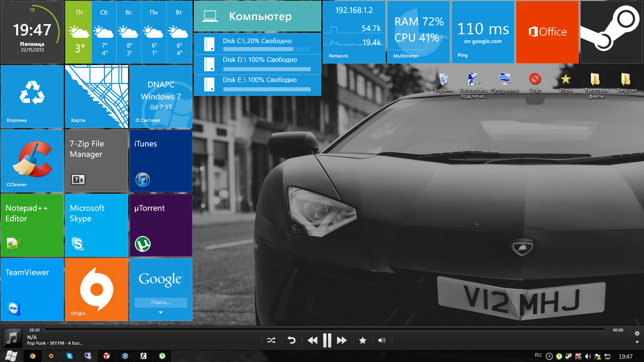Image resolution: width=644 pixels, height=362 pixels.
Task: Open Загрузки folder on desktop
Action: [626, 83]
